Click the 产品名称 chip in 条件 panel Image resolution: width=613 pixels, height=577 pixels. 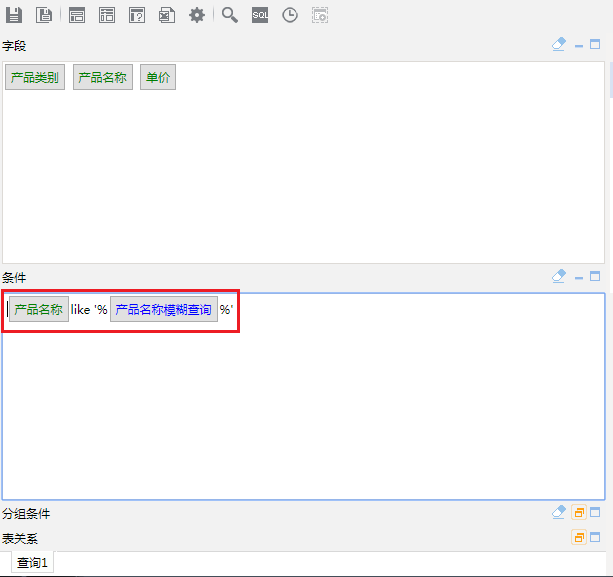39,309
